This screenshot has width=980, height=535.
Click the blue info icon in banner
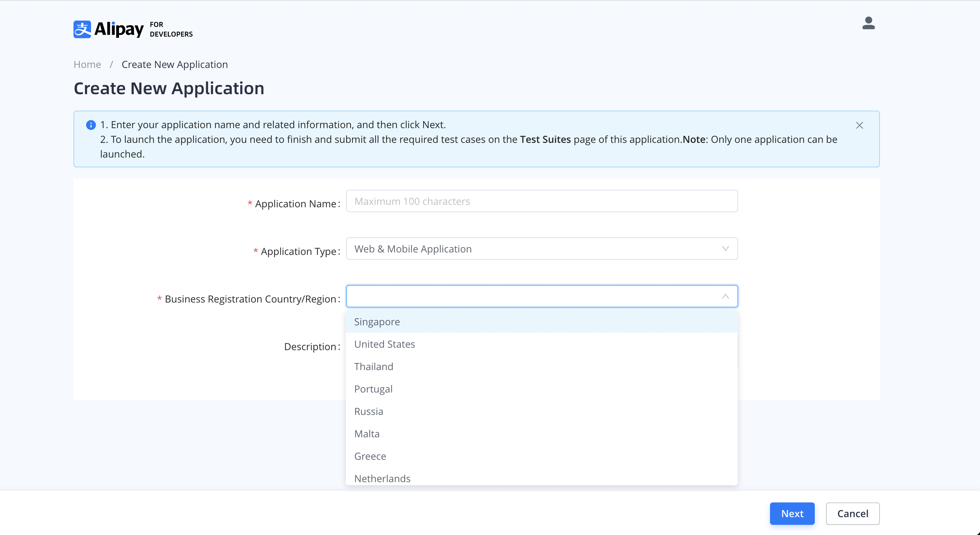pos(91,125)
